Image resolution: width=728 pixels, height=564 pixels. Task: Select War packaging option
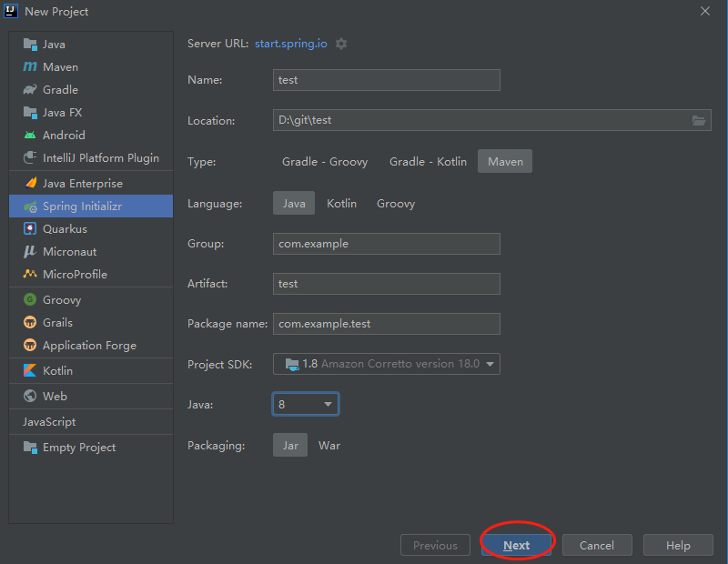(x=329, y=446)
